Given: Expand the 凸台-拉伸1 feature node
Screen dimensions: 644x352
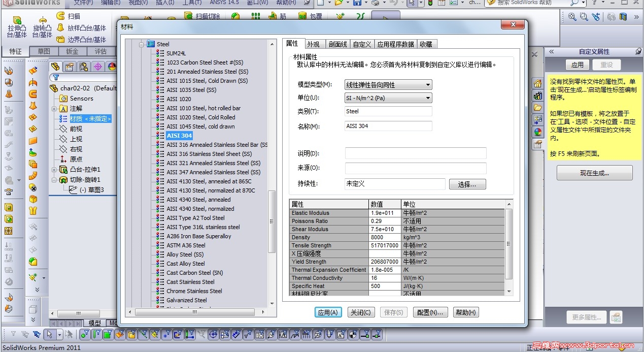Looking at the screenshot, I should coord(54,170).
